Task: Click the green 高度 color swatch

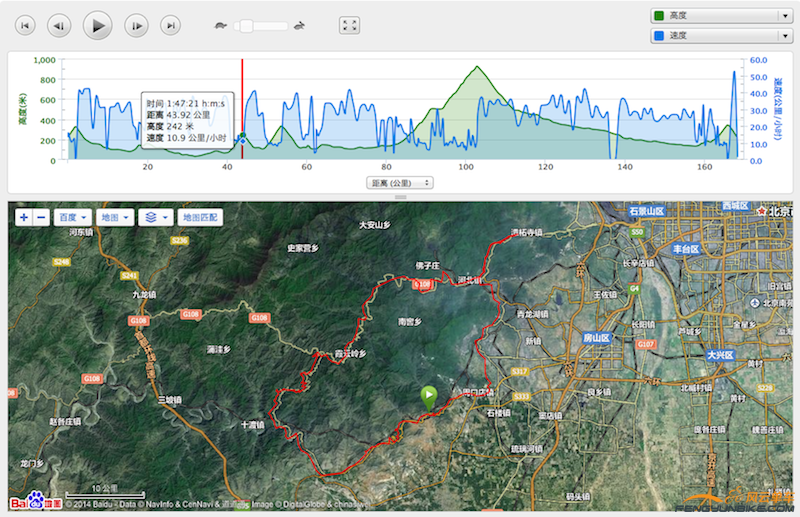Action: point(659,16)
